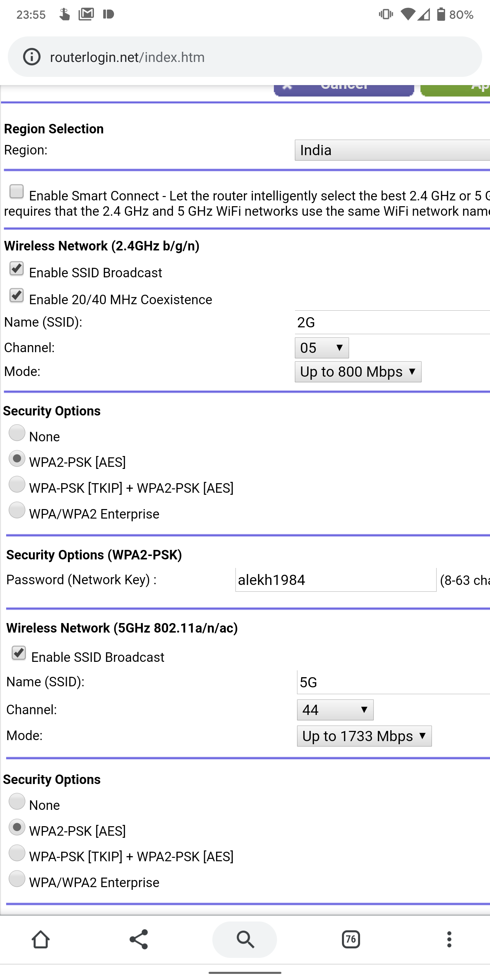490x980 pixels.
Task: Tap the share icon in bottom bar
Action: (x=139, y=939)
